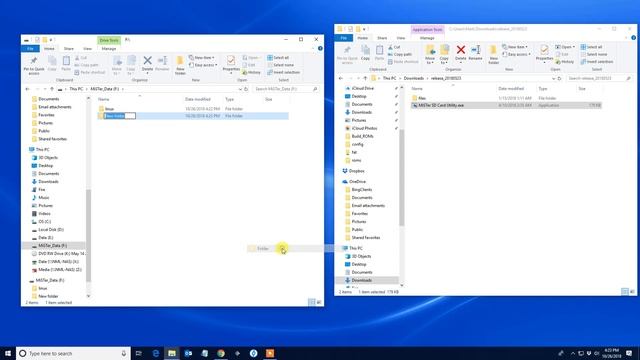Image resolution: width=640 pixels, height=360 pixels.
Task: Open address history dropdown in release_20180523 window
Action: [553, 78]
